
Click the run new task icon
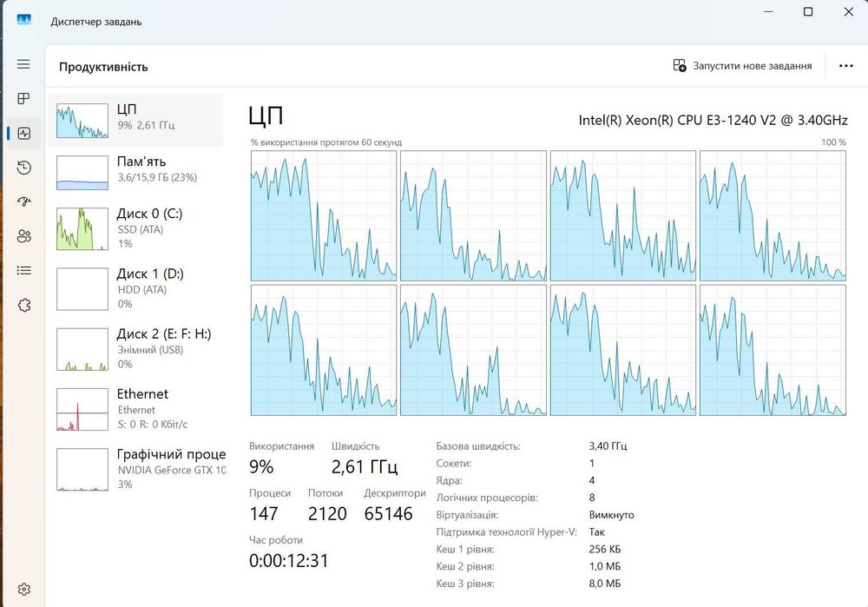(680, 65)
